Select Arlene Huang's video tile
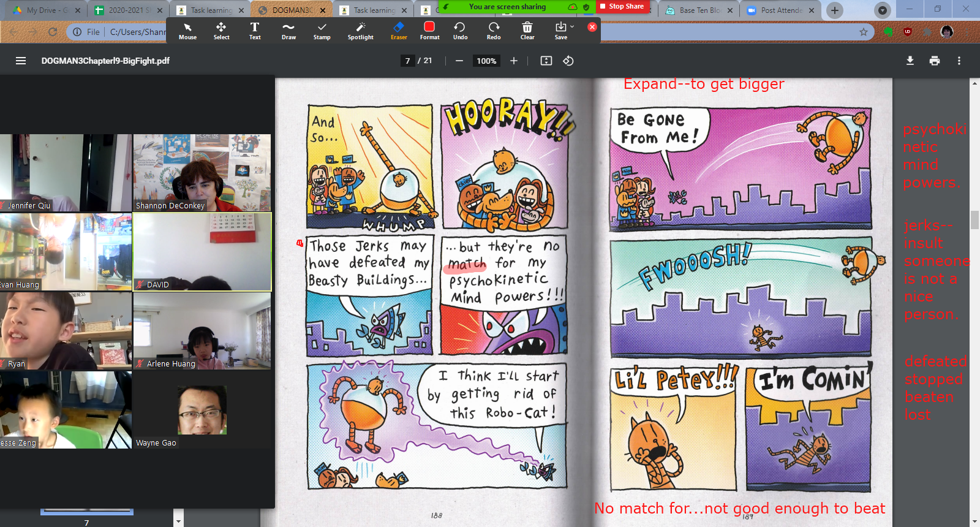 pos(202,331)
